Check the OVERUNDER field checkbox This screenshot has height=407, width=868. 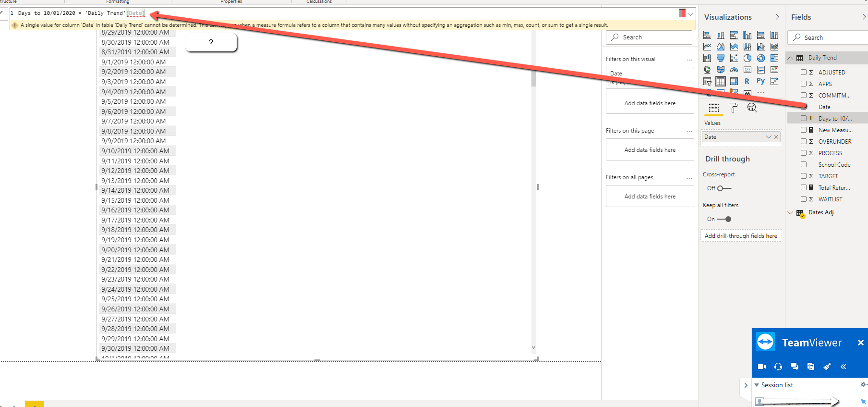tap(804, 141)
